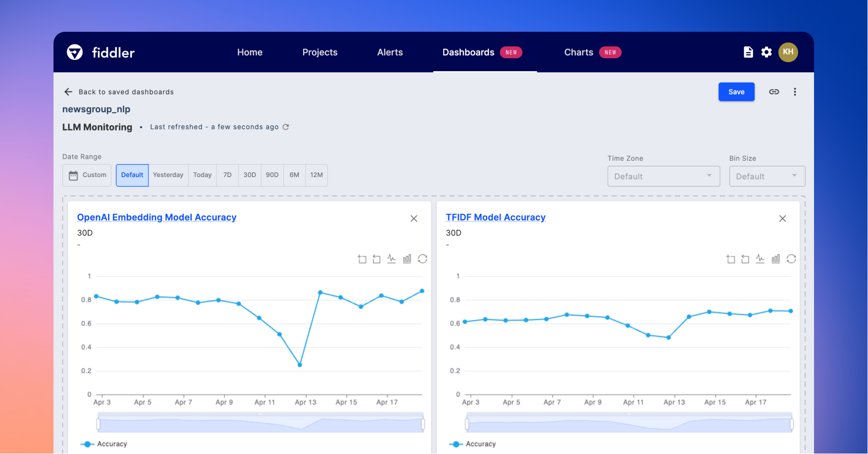Refresh the OpenAI Embedding Model Accuracy chart
This screenshot has height=454, width=868.
[423, 259]
